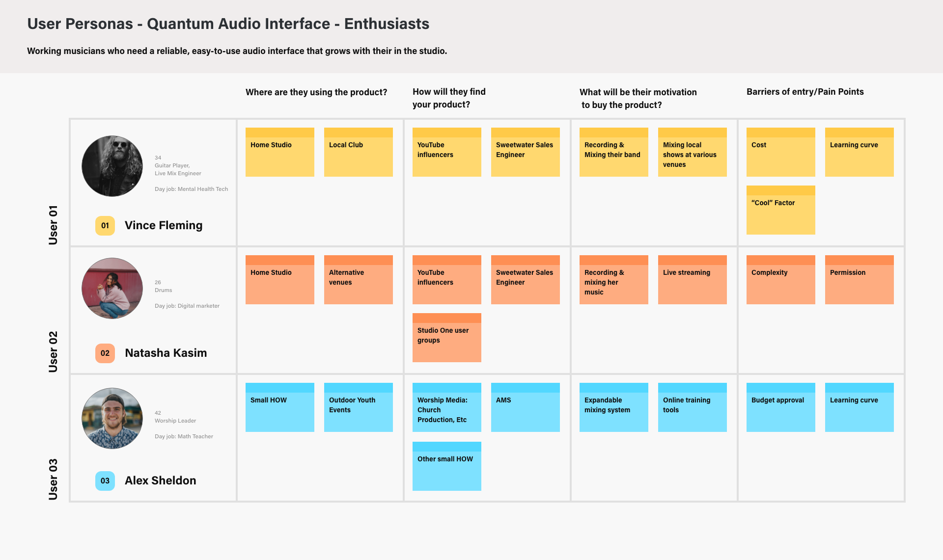The height and width of the screenshot is (560, 943).
Task: Click the Other small HOW sticky note
Action: coord(446,466)
